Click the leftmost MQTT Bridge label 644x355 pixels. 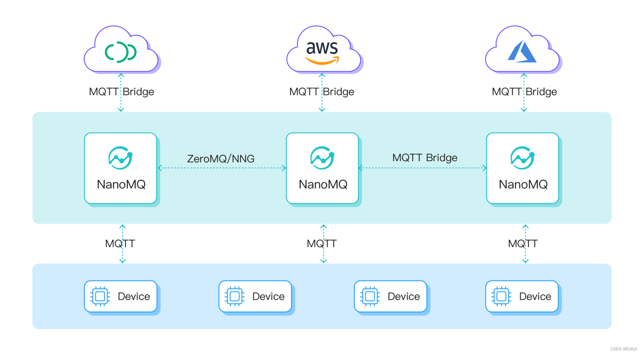[121, 91]
